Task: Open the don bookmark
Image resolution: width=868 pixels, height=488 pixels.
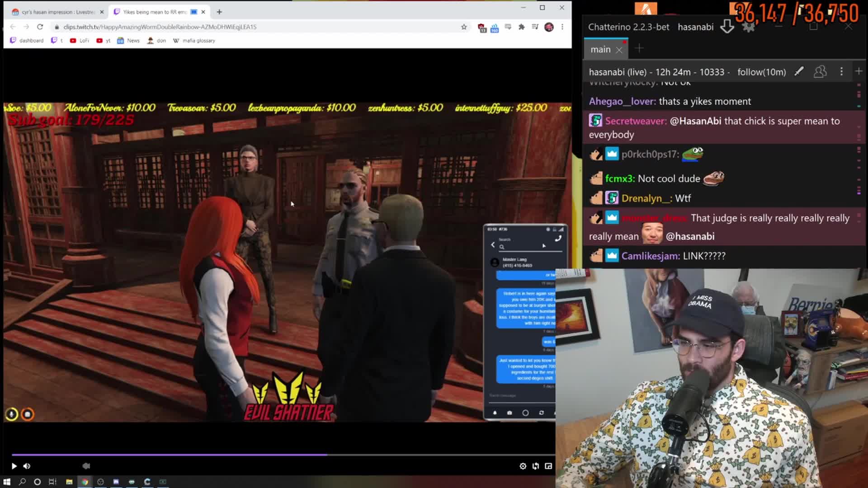Action: click(x=156, y=41)
